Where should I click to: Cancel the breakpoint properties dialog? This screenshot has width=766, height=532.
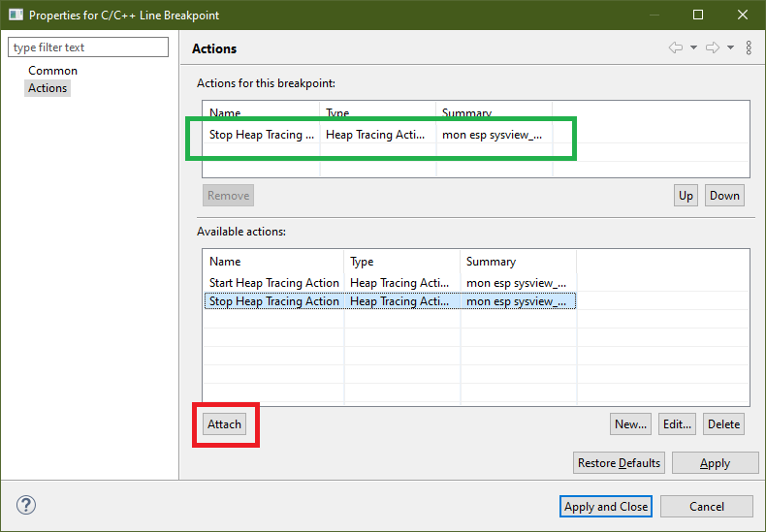point(707,506)
